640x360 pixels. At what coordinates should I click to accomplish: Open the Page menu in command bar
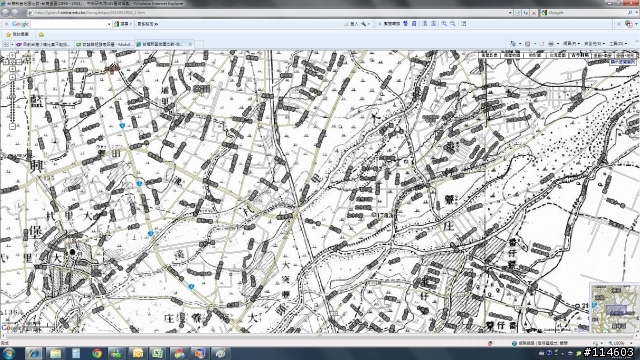coord(571,43)
